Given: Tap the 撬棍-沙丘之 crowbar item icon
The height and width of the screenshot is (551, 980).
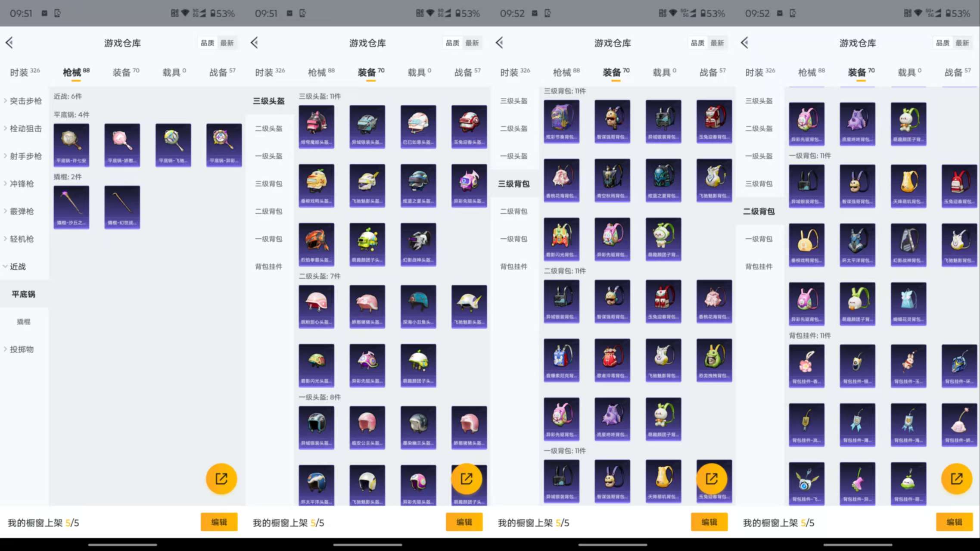Looking at the screenshot, I should point(71,207).
